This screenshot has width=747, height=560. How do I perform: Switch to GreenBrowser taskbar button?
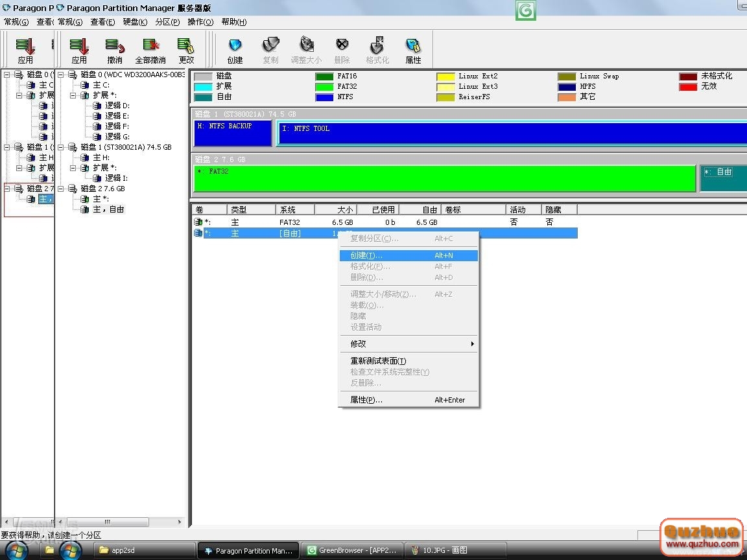(353, 550)
